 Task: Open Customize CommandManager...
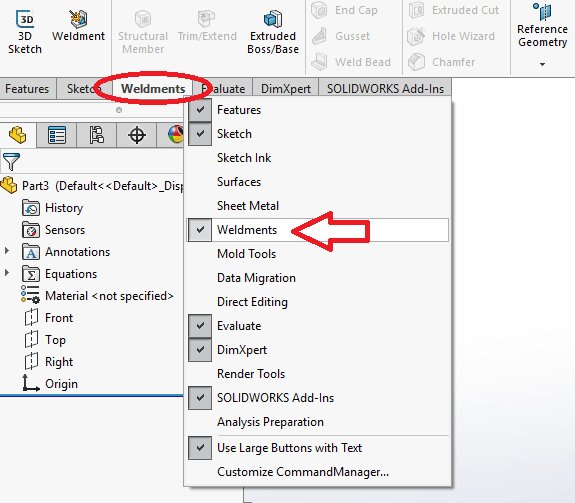pyautogui.click(x=318, y=472)
